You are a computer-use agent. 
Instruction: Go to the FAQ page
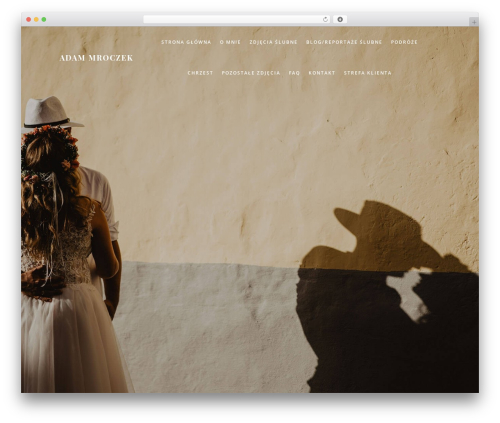pyautogui.click(x=294, y=73)
